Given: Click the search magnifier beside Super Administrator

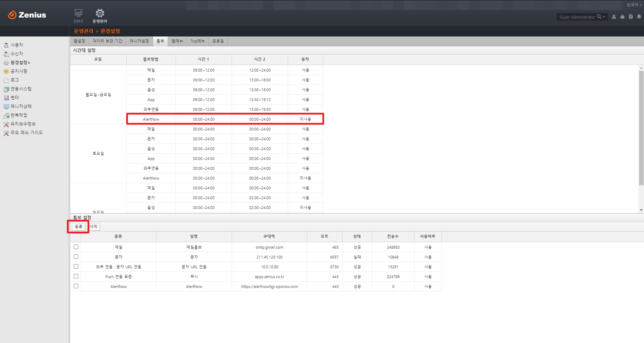Looking at the screenshot, I should tap(599, 17).
